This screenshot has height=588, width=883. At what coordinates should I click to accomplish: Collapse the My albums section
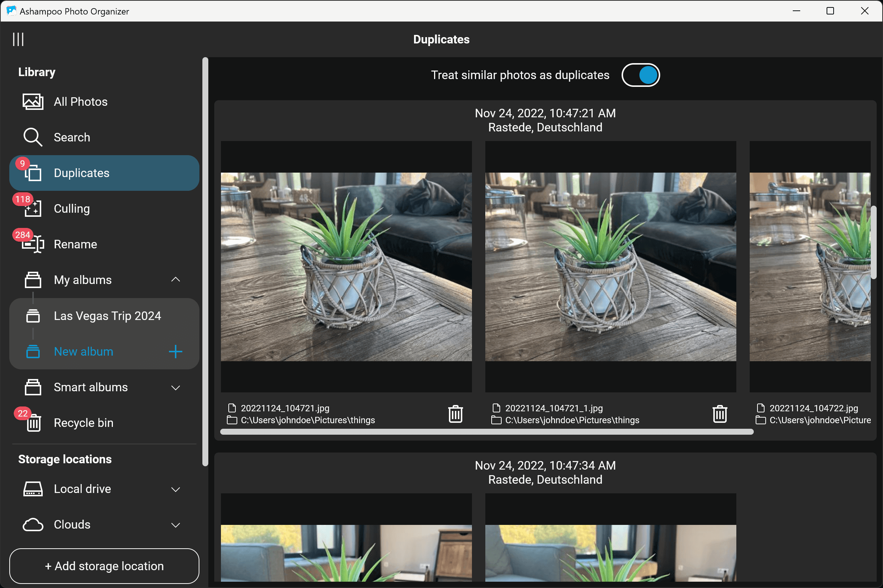(176, 280)
